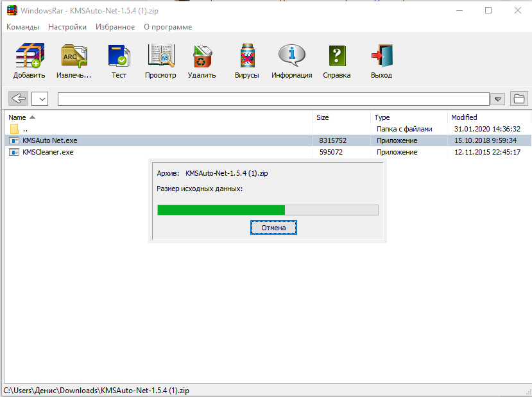Click the status bar archive path text
This screenshot has height=397, width=532.
[x=96, y=391]
